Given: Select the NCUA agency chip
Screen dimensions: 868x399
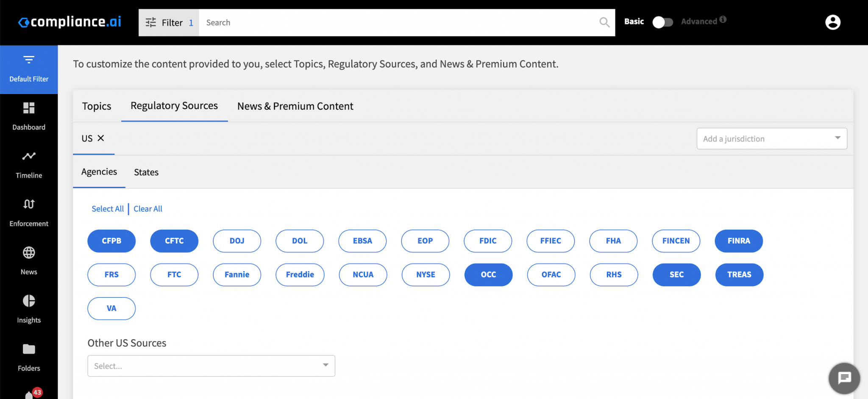Looking at the screenshot, I should click(x=363, y=275).
